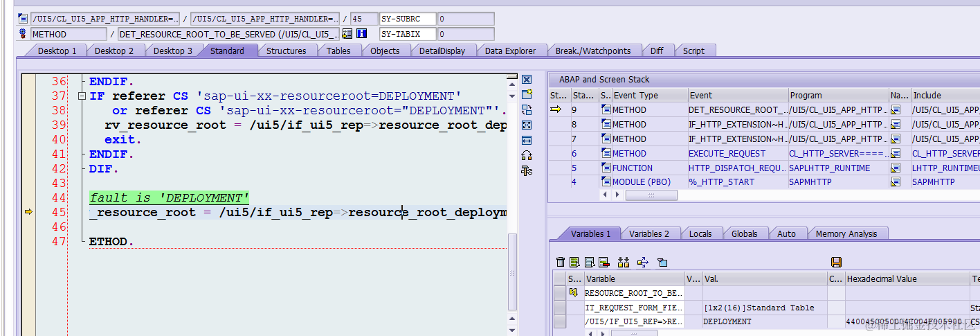Select the row selector for IT_REQUEST_FORM_FIE variable
The height and width of the screenshot is (336, 980).
(560, 307)
